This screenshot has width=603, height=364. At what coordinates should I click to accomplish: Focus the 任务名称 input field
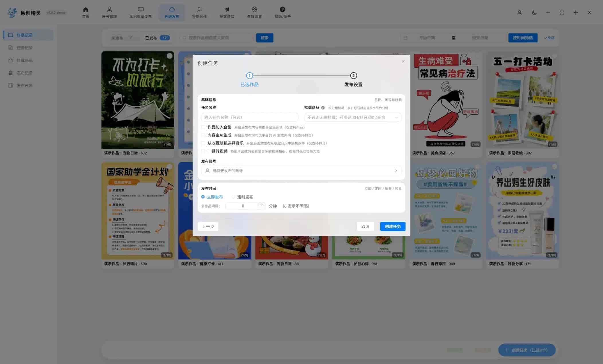pos(250,117)
